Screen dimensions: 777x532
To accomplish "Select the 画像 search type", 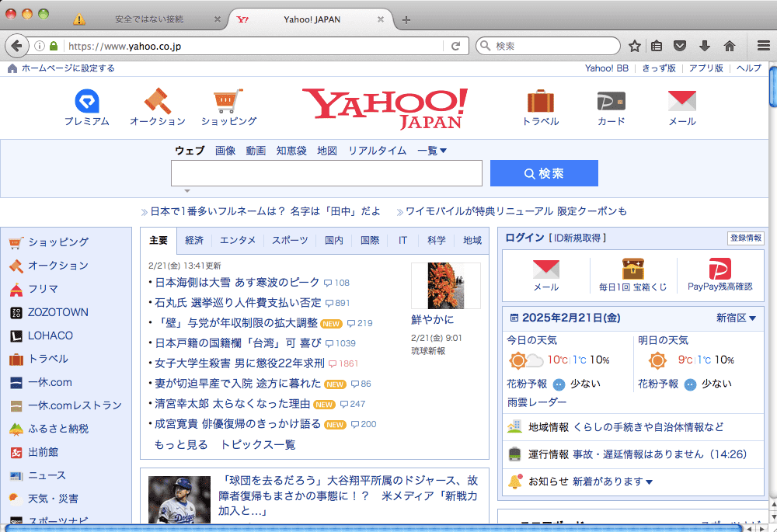I will [225, 151].
